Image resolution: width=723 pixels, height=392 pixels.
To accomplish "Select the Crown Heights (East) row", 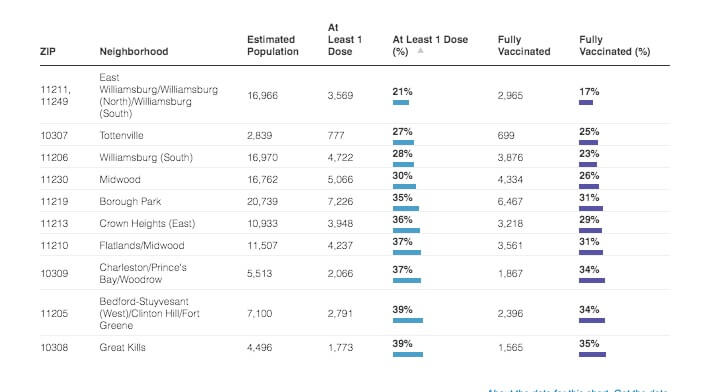I will 355,223.
